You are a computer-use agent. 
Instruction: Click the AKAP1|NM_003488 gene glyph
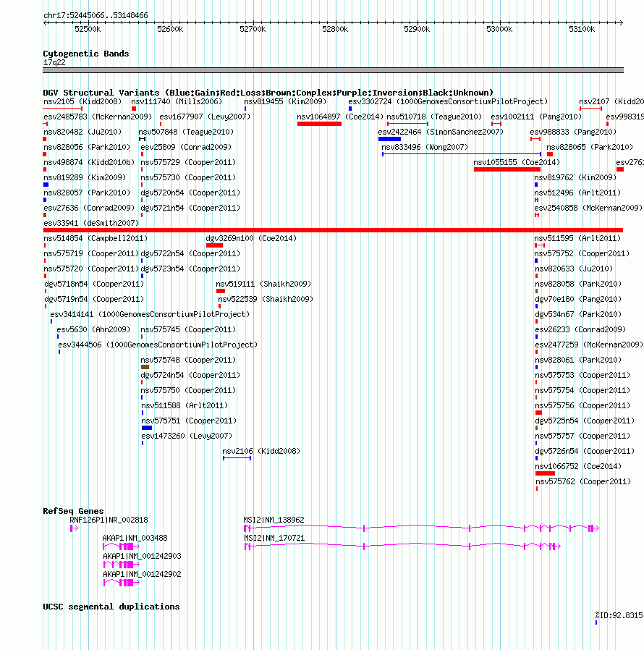121,546
